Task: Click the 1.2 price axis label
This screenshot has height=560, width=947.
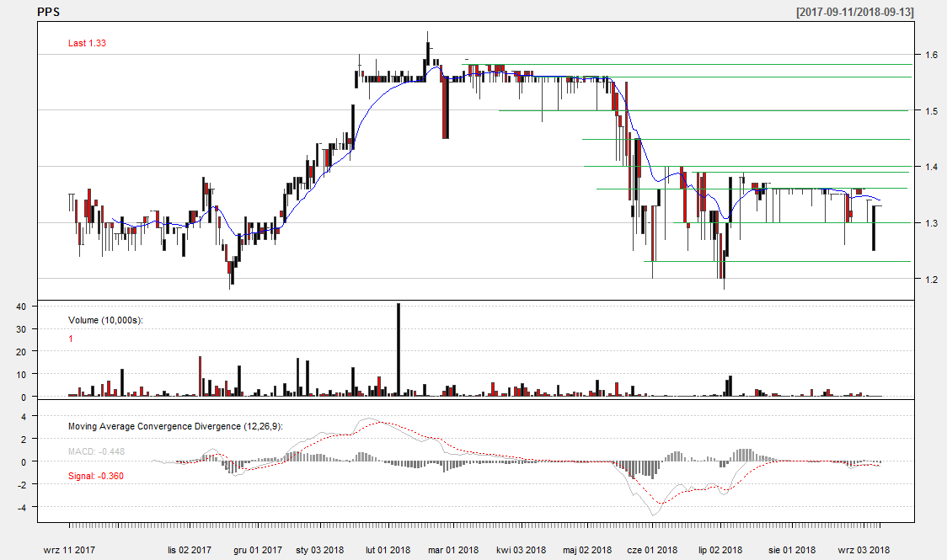Action: (931, 280)
